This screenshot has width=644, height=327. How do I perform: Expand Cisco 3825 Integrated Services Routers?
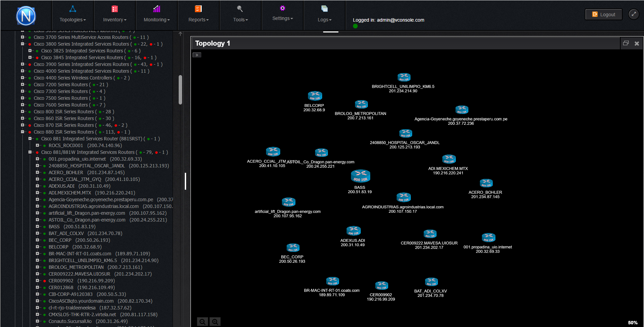(x=30, y=51)
